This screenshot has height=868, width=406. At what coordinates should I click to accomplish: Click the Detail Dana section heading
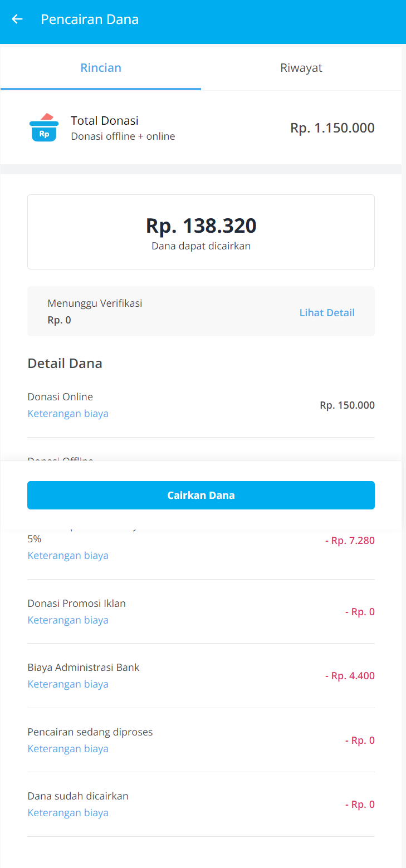[x=65, y=364]
